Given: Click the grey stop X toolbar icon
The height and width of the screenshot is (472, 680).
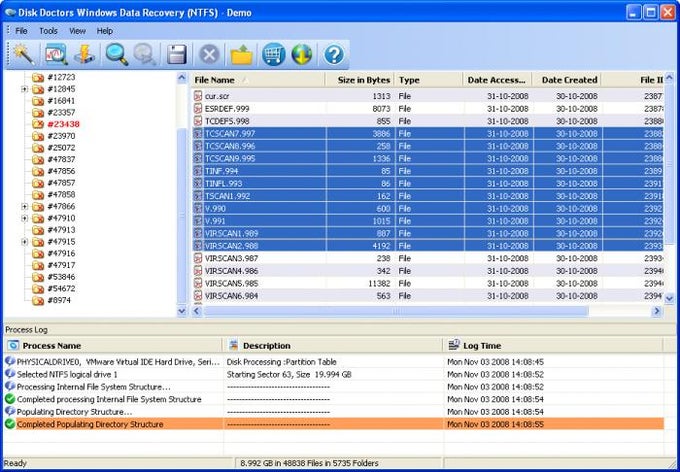Looking at the screenshot, I should pyautogui.click(x=209, y=55).
